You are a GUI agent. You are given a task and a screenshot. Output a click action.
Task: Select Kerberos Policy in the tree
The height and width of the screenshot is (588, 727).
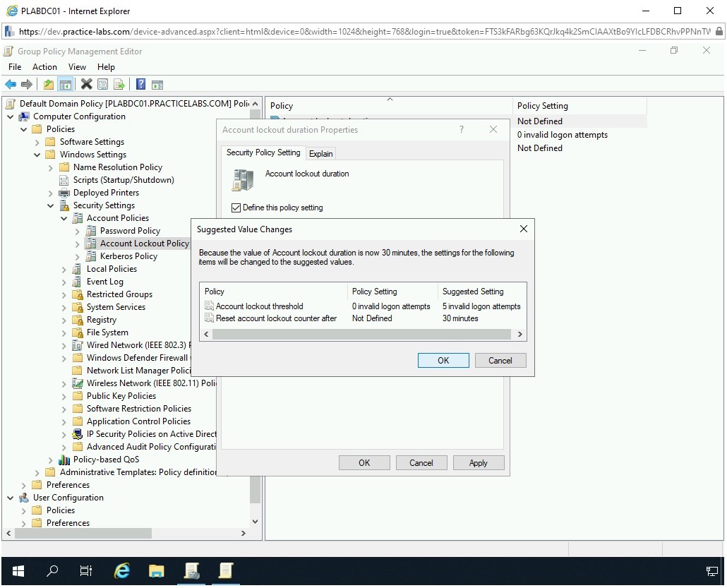click(x=128, y=256)
